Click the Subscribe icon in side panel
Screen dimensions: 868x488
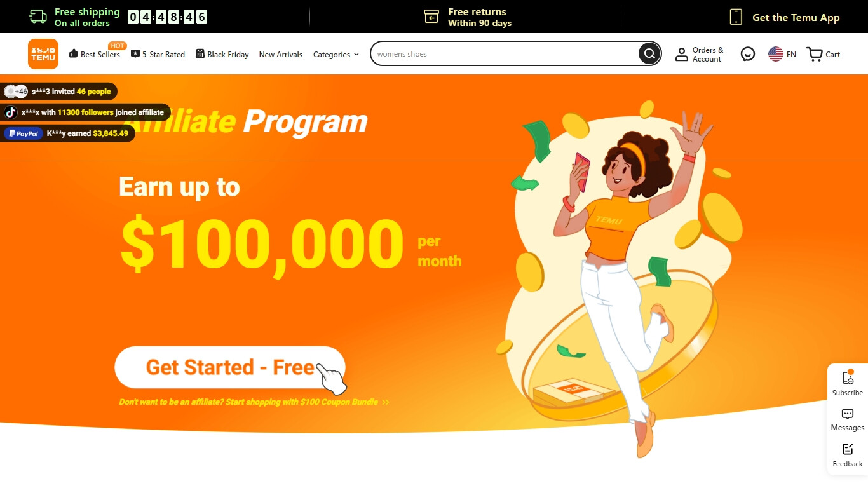point(848,377)
